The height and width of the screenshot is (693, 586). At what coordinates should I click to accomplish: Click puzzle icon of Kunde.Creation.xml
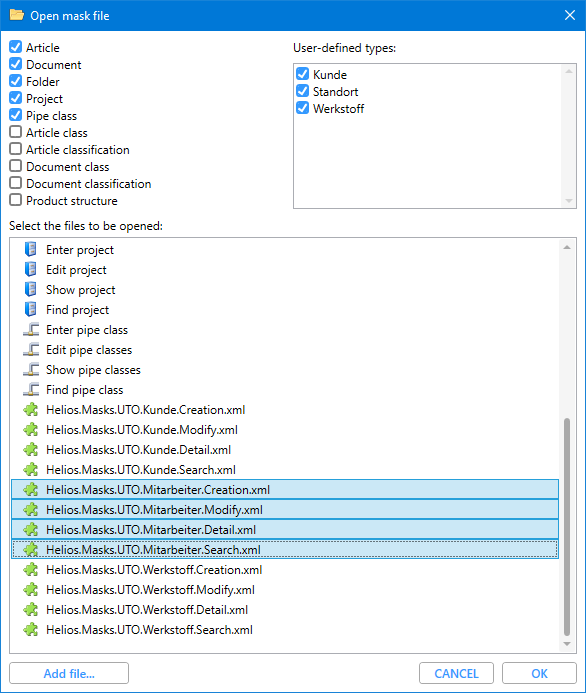click(x=31, y=410)
